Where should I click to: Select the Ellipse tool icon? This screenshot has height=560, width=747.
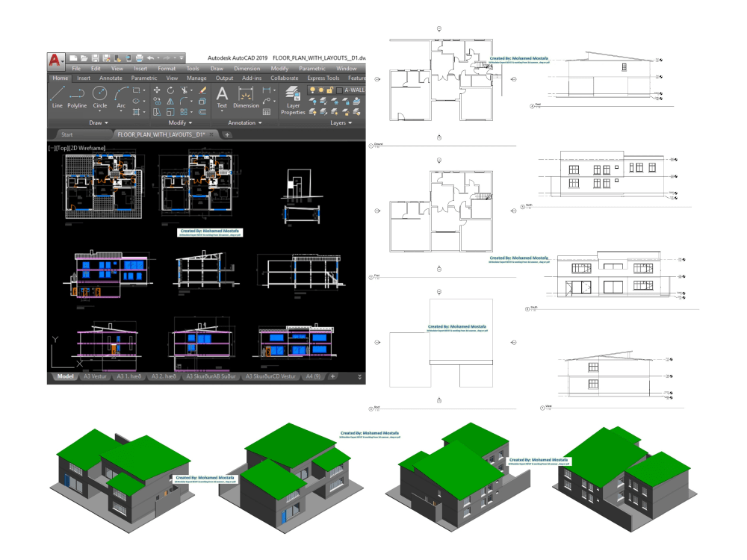[136, 101]
